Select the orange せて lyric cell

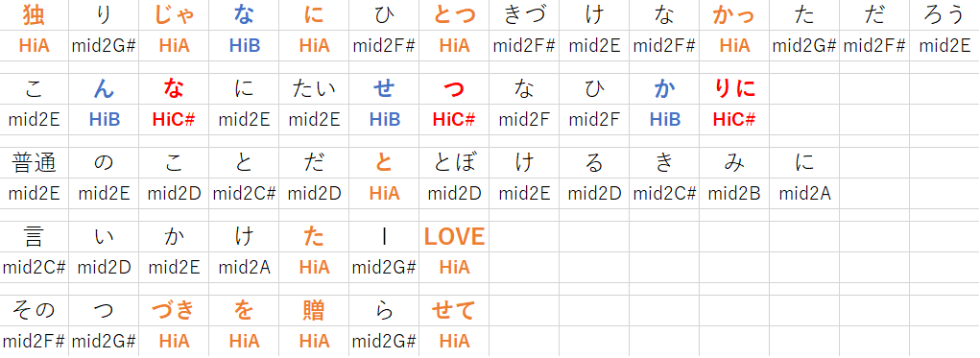(x=454, y=311)
